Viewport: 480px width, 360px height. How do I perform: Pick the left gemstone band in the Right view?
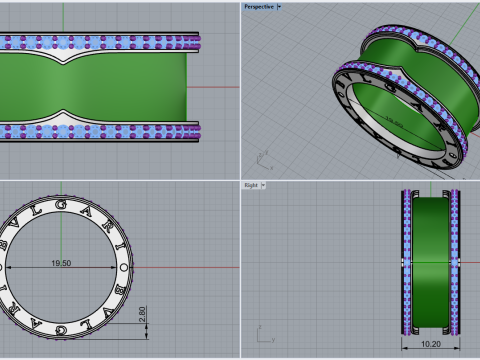coord(407,263)
